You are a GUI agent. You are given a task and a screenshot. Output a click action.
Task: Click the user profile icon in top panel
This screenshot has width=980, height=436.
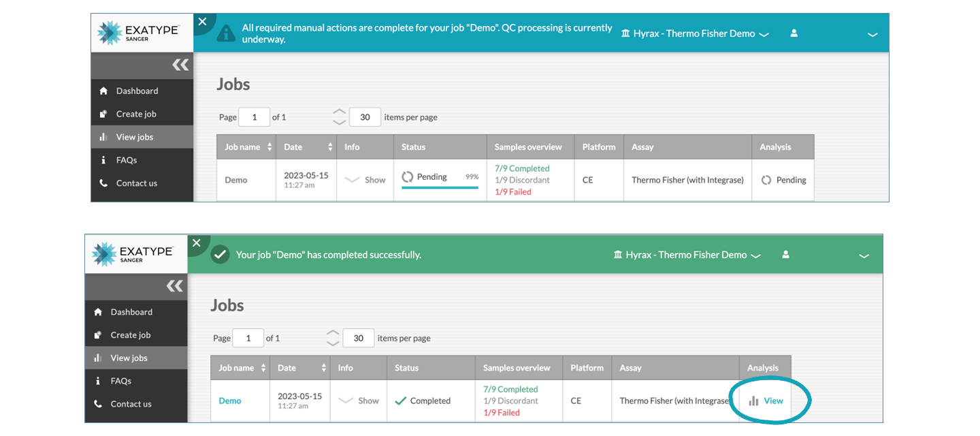(x=794, y=33)
